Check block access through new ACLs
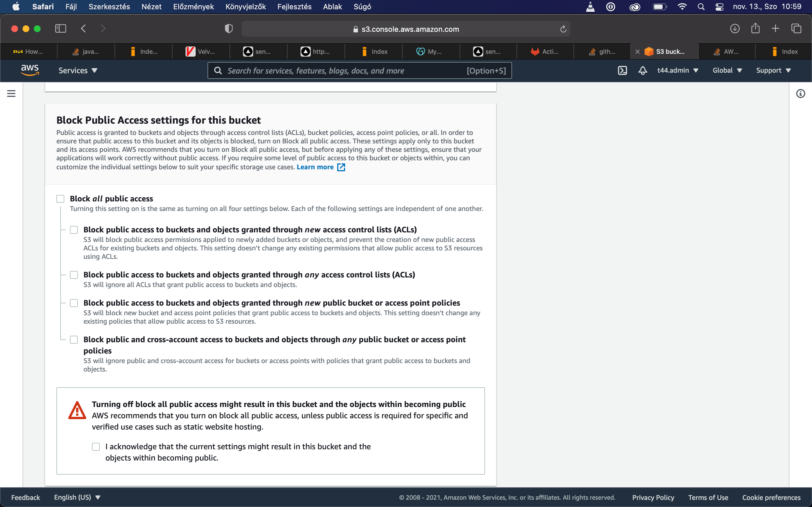Viewport: 812px width, 507px height. pos(74,230)
